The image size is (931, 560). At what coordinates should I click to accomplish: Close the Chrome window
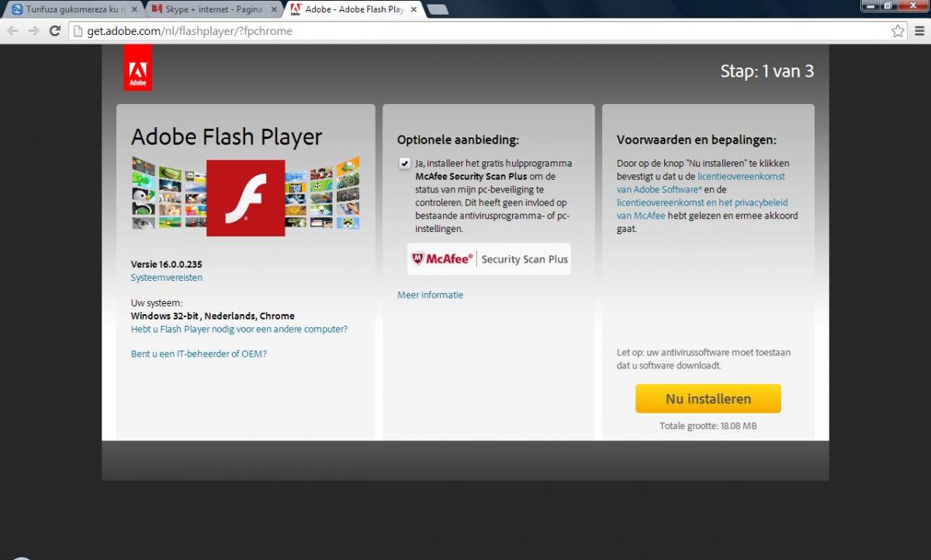click(912, 5)
